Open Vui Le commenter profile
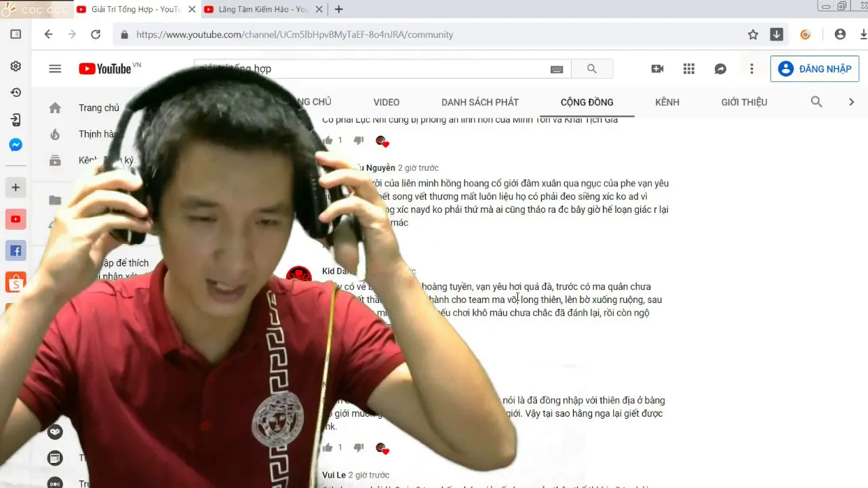Screen dimensions: 868x488 coord(334,475)
